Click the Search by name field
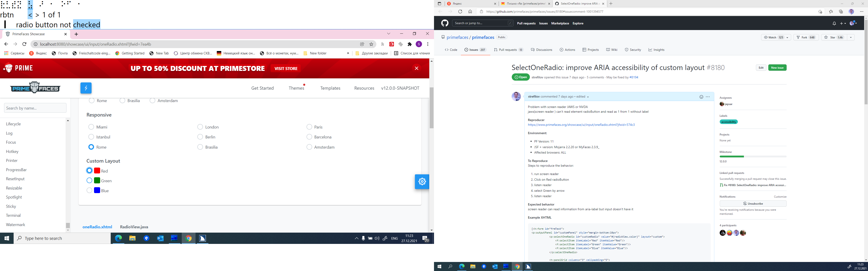The image size is (868, 271). [35, 108]
